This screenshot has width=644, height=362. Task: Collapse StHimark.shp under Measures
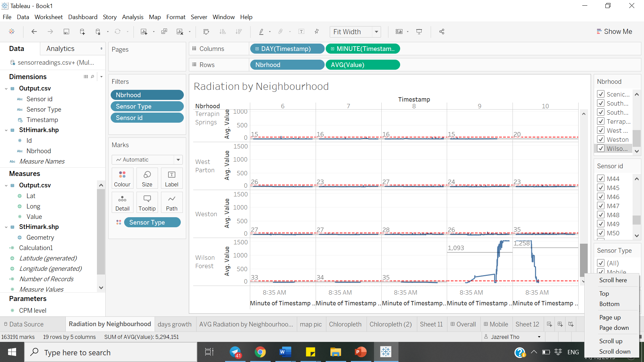point(6,227)
